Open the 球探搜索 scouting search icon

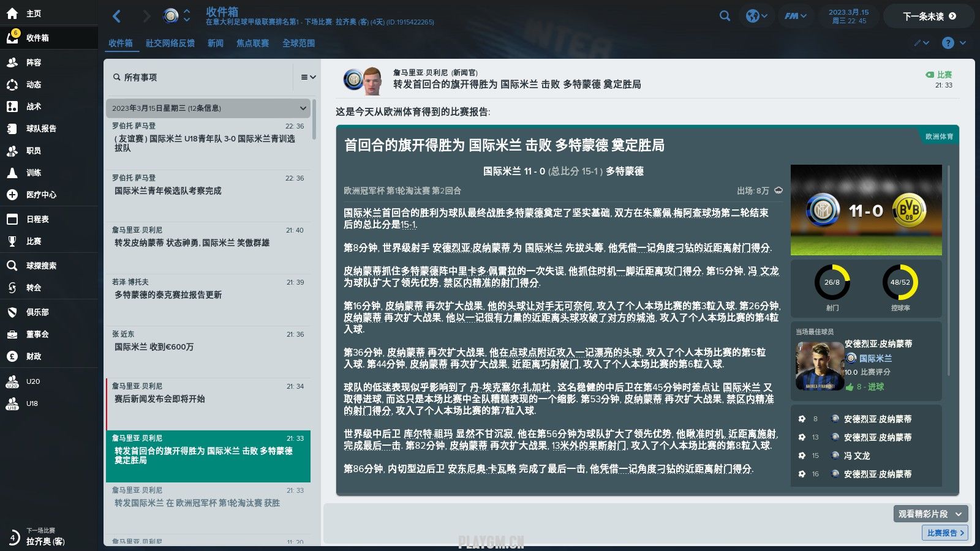[x=12, y=266]
